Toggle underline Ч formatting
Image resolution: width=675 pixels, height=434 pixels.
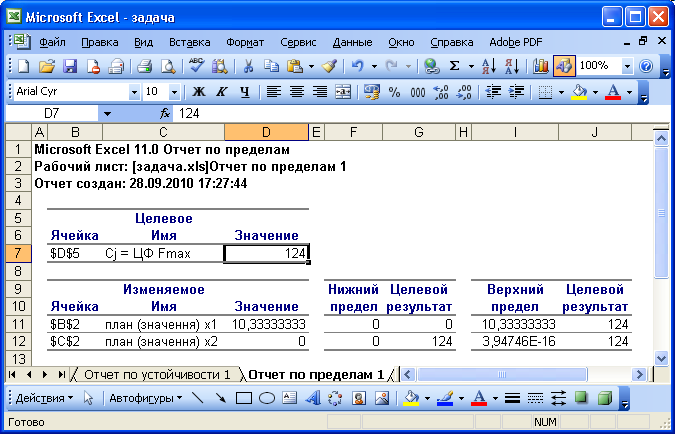245,92
